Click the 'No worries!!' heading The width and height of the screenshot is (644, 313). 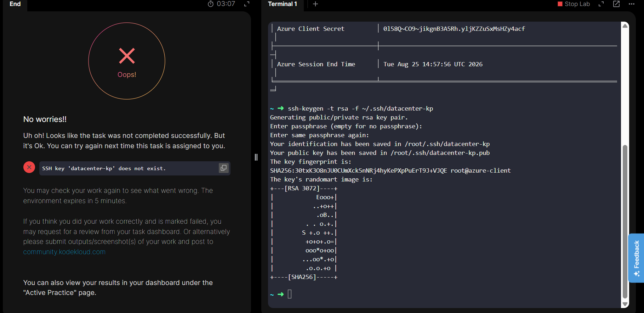45,119
